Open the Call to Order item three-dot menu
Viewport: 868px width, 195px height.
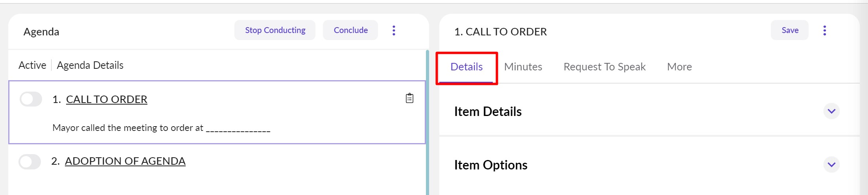click(x=824, y=31)
